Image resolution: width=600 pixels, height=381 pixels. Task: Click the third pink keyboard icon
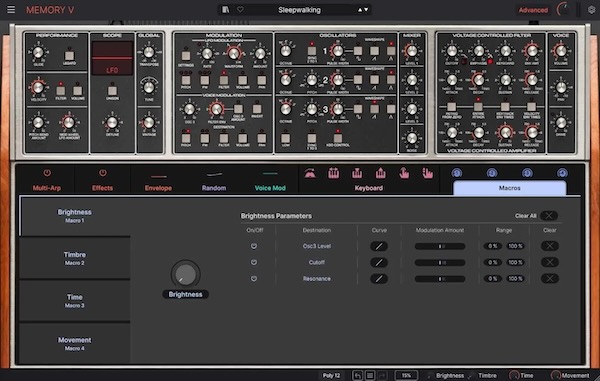(x=357, y=173)
